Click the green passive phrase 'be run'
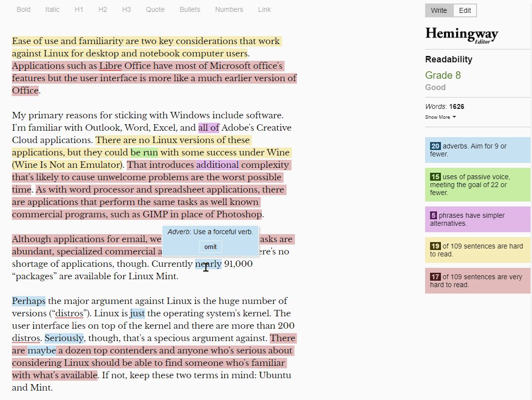532x400 pixels. [x=144, y=152]
